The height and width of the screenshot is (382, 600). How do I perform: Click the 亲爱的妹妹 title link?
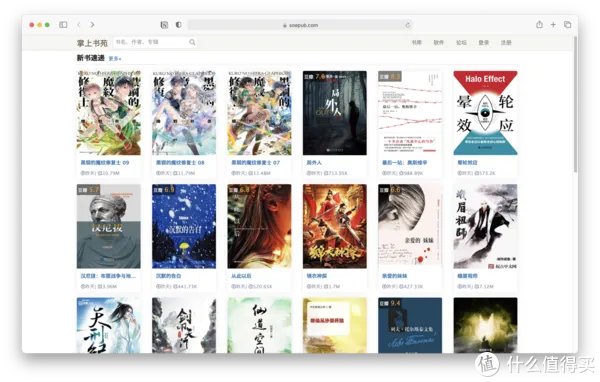(x=395, y=276)
